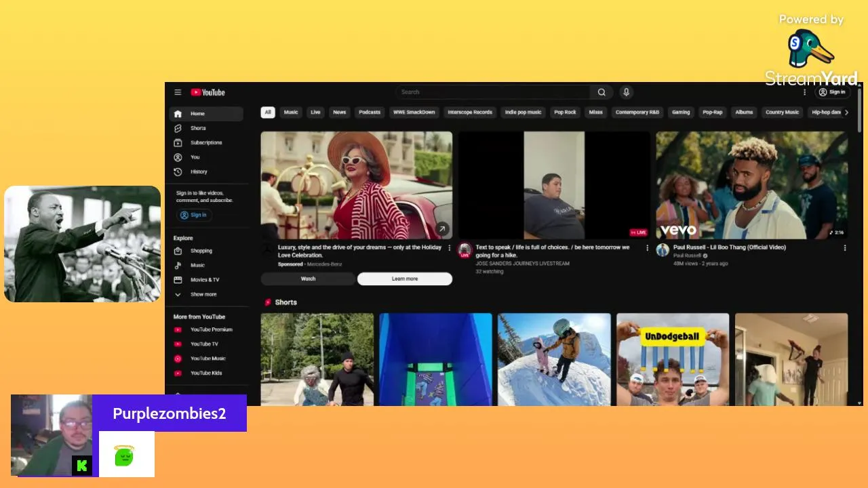Click the Purplezombies2 name banner
Screen dimensions: 868x488
click(170, 413)
